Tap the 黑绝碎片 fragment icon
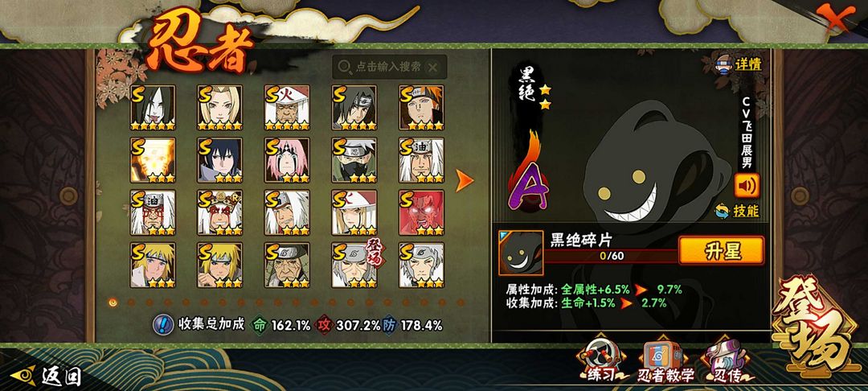868x391 pixels. (x=520, y=253)
